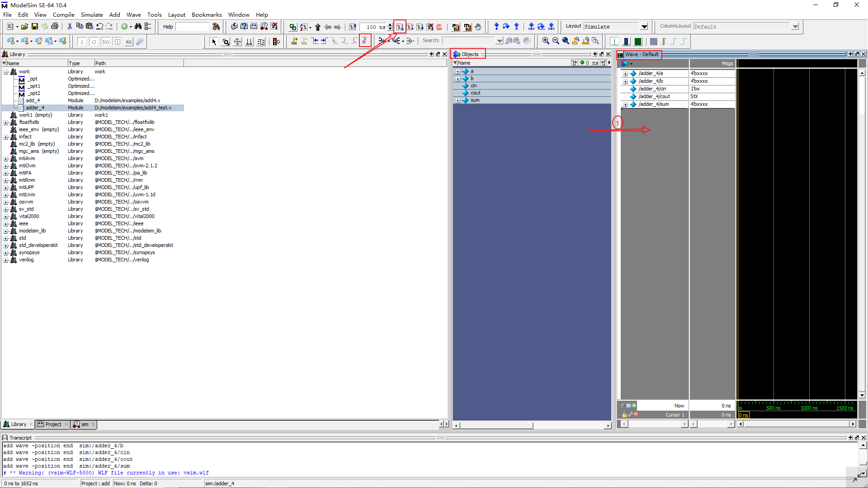This screenshot has height=488, width=868.
Task: Select the adder_4 module row
Action: click(x=93, y=108)
